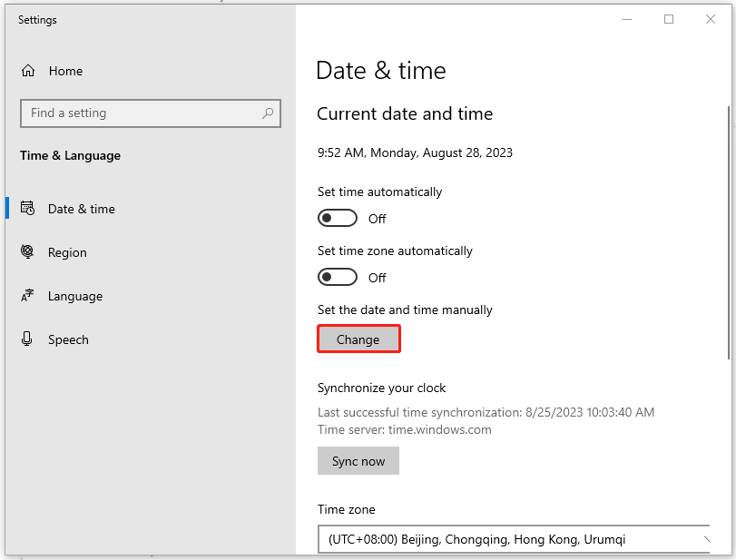Go to Language settings page
This screenshot has width=736, height=560.
point(75,296)
